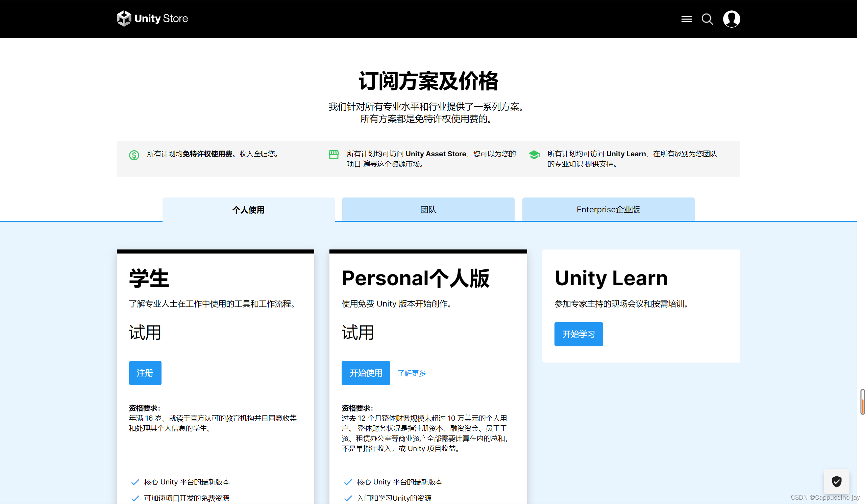Click the Personal个人版 plan heading

415,278
